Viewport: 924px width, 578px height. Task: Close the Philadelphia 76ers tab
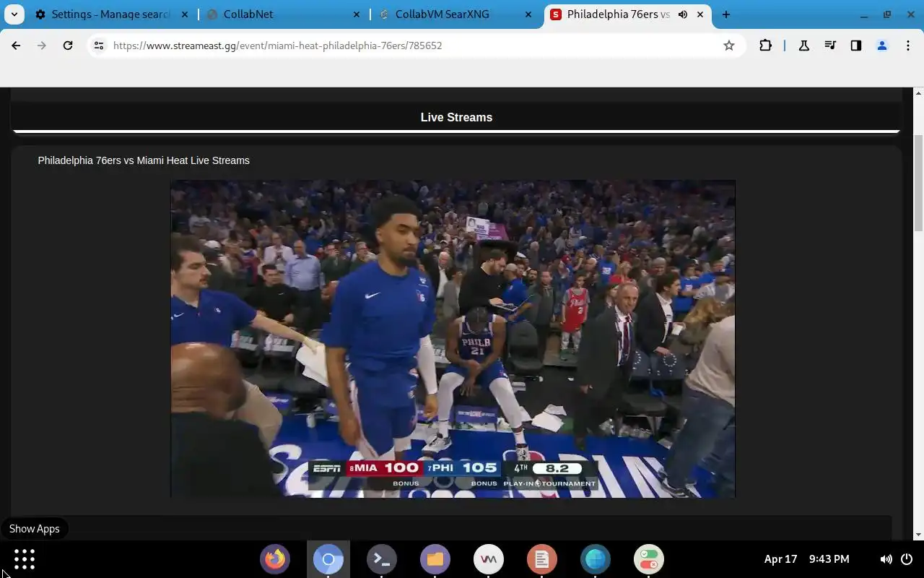coord(699,14)
